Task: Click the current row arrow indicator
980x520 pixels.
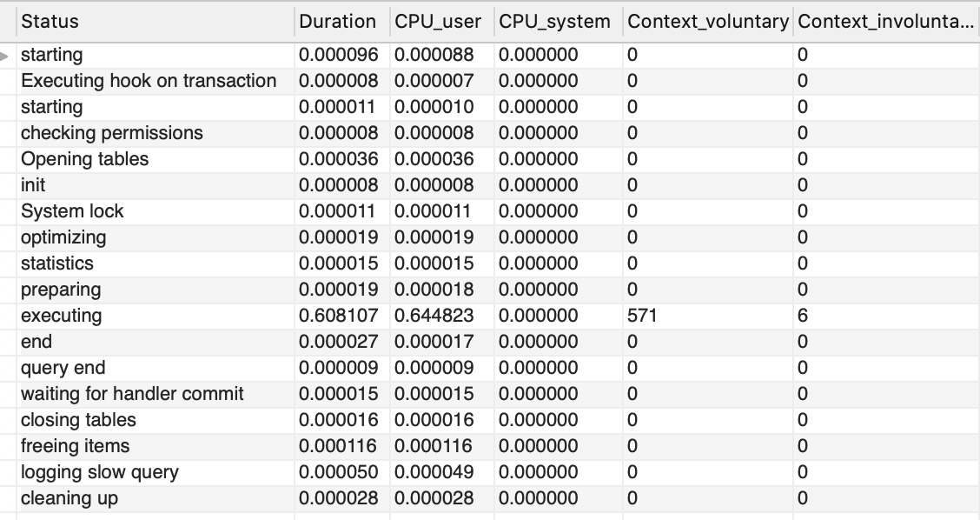Action: click(x=7, y=56)
